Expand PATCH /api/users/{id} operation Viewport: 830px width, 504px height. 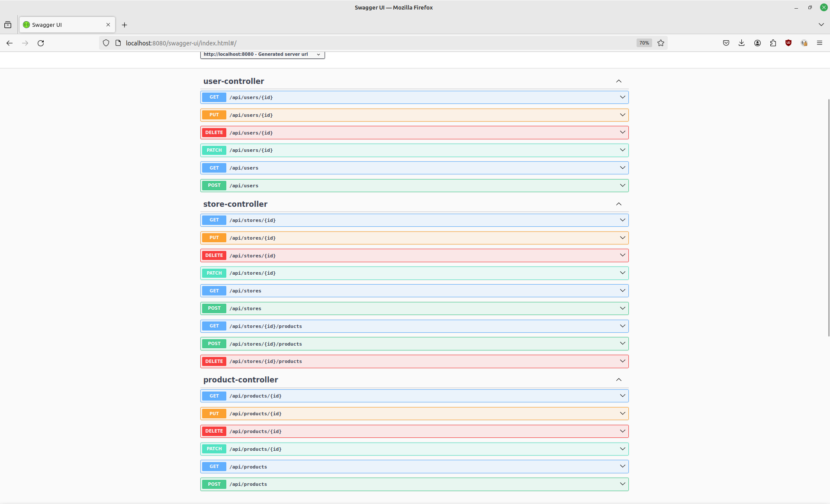coord(415,150)
